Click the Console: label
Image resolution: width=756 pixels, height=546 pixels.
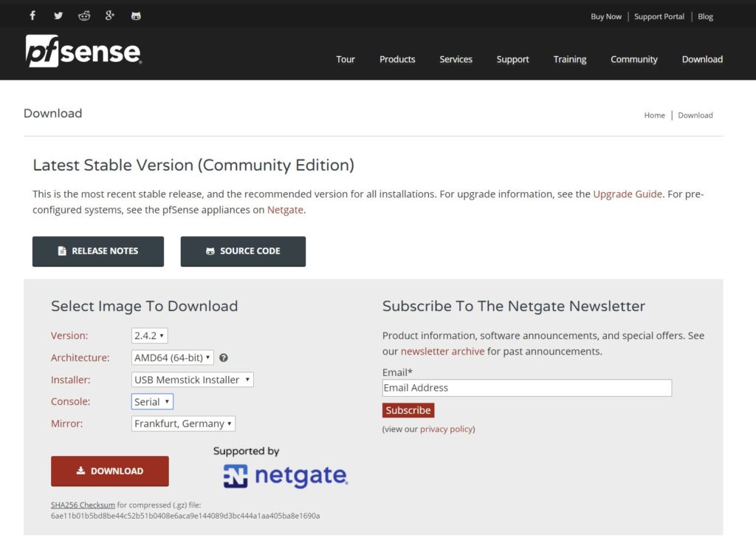(x=70, y=402)
